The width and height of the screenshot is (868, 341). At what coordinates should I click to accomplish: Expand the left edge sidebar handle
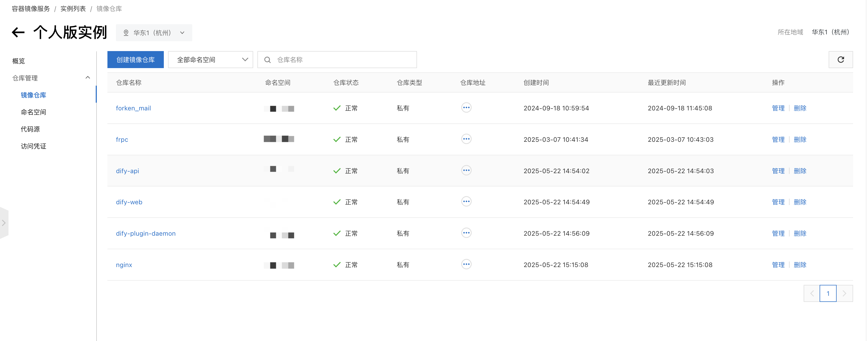click(4, 223)
